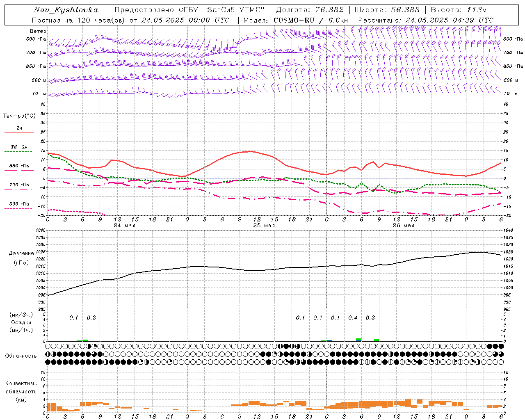The height and width of the screenshot is (420, 525).
Task: Click the Модель COSMO-RU / 6.6км label
Action: [296, 20]
